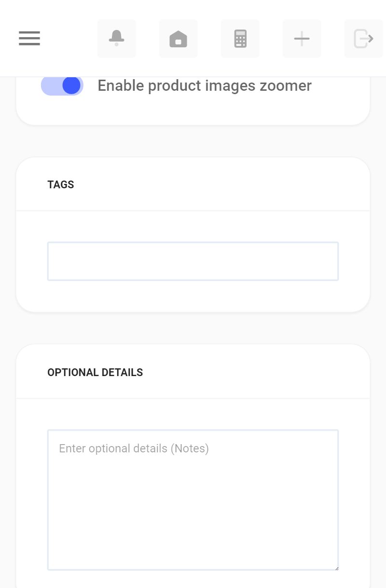Open the calculator tool
Viewport: 386px width, 588px height.
click(240, 39)
